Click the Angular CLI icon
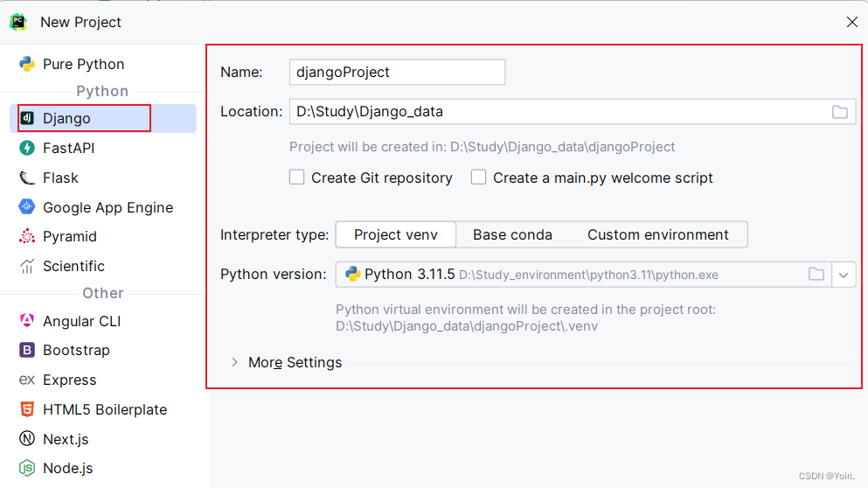 click(x=26, y=321)
